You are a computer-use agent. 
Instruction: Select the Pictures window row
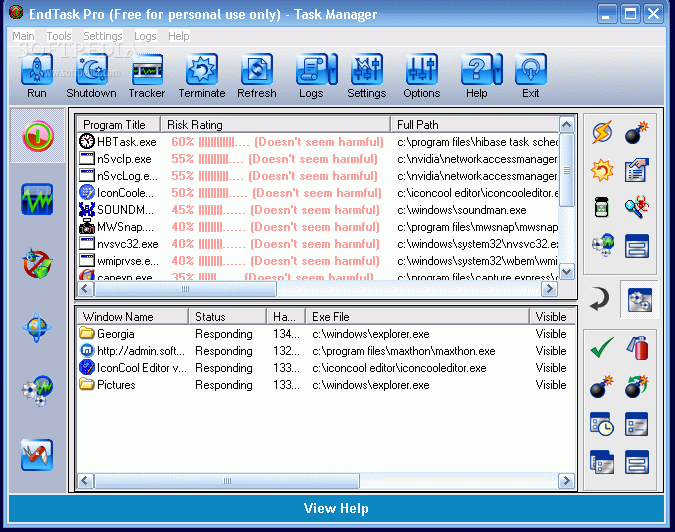[326, 385]
